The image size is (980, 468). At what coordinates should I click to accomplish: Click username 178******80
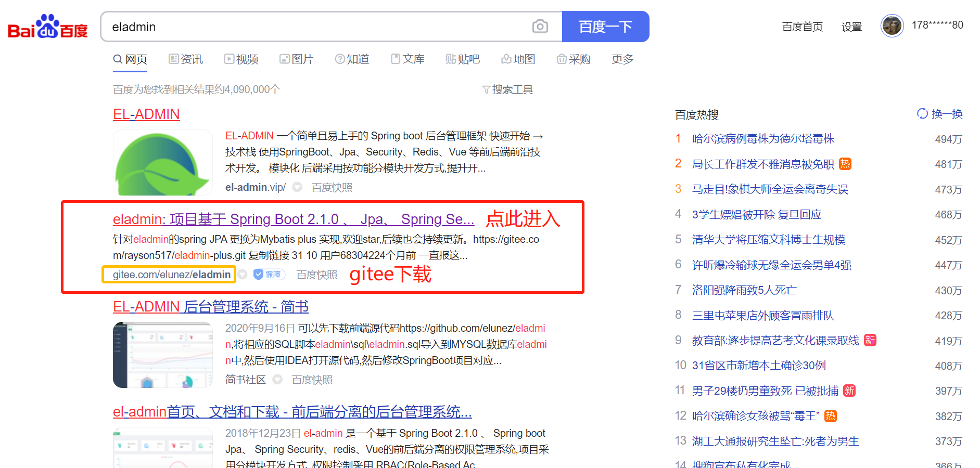(937, 25)
